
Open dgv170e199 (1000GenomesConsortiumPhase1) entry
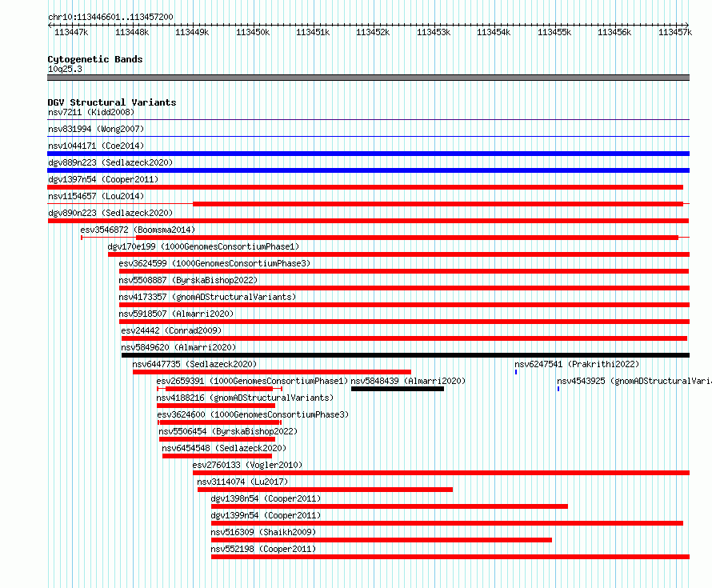pyautogui.click(x=203, y=246)
